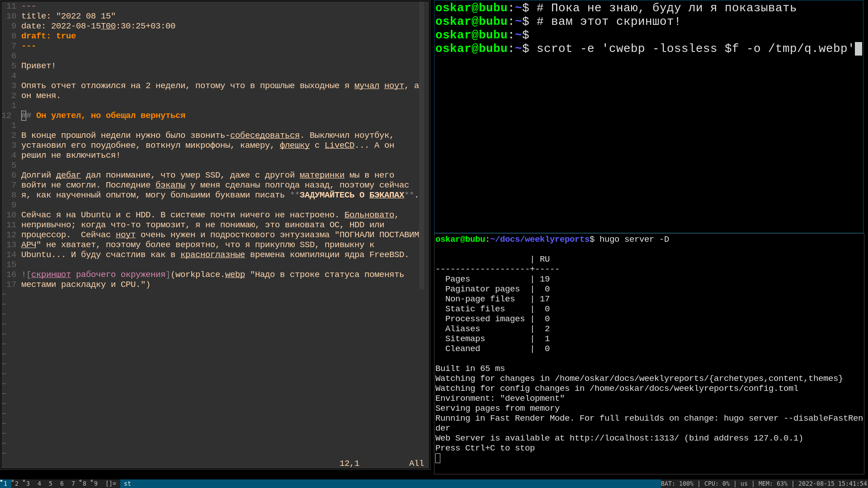Click the '12,1' cursor position in vim

tap(349, 464)
